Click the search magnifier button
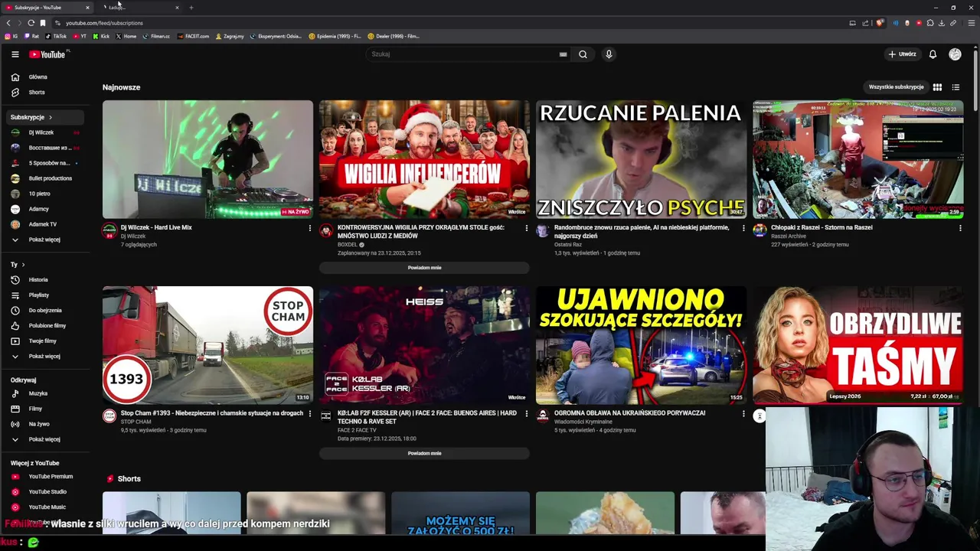The image size is (980, 551). point(583,54)
